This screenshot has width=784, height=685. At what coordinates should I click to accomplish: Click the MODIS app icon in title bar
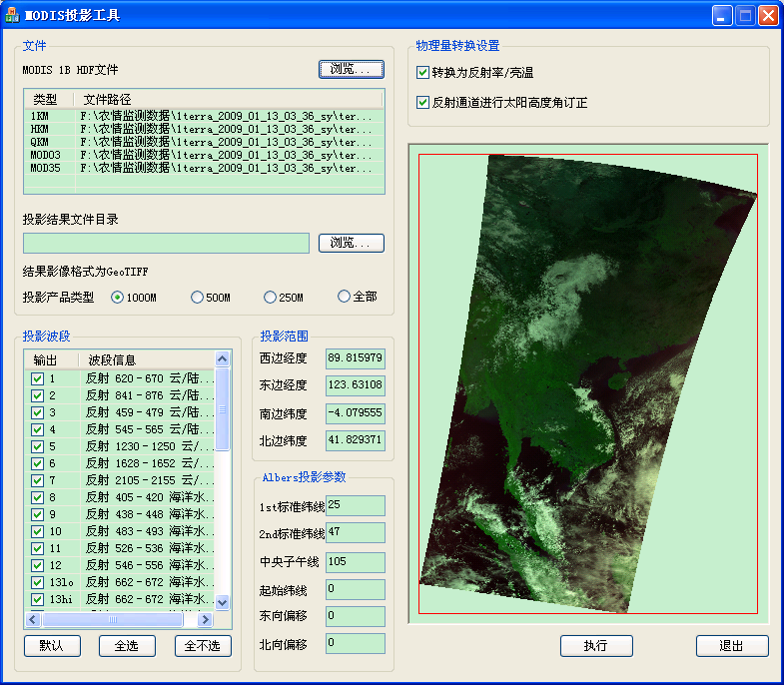point(12,15)
